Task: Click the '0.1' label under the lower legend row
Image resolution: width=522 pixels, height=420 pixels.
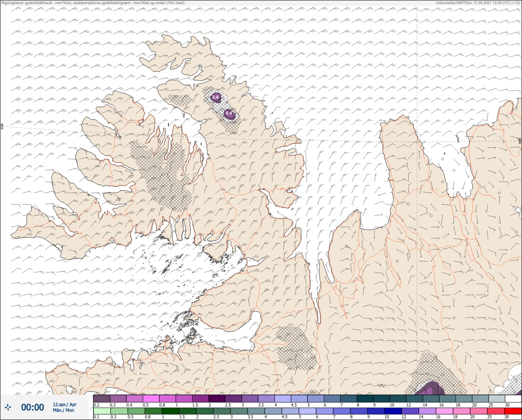Action: point(96,417)
